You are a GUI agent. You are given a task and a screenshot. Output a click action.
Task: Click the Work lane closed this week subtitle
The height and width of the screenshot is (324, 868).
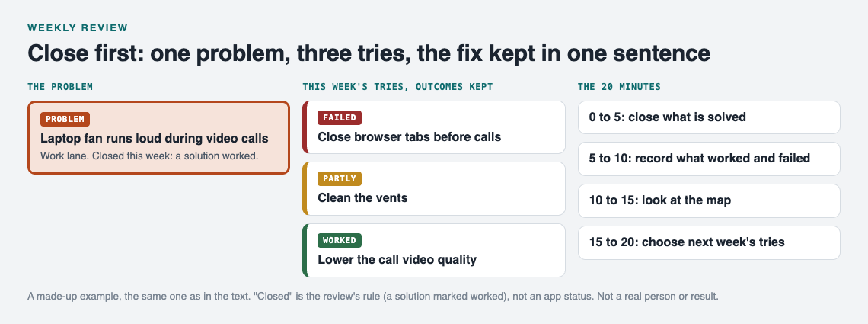tap(149, 156)
